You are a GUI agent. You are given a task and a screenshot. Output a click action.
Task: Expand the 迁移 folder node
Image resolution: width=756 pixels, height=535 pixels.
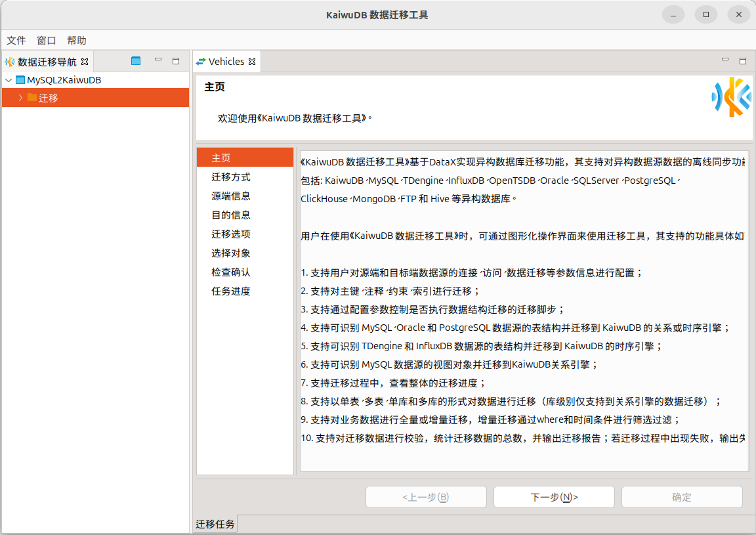[20, 98]
